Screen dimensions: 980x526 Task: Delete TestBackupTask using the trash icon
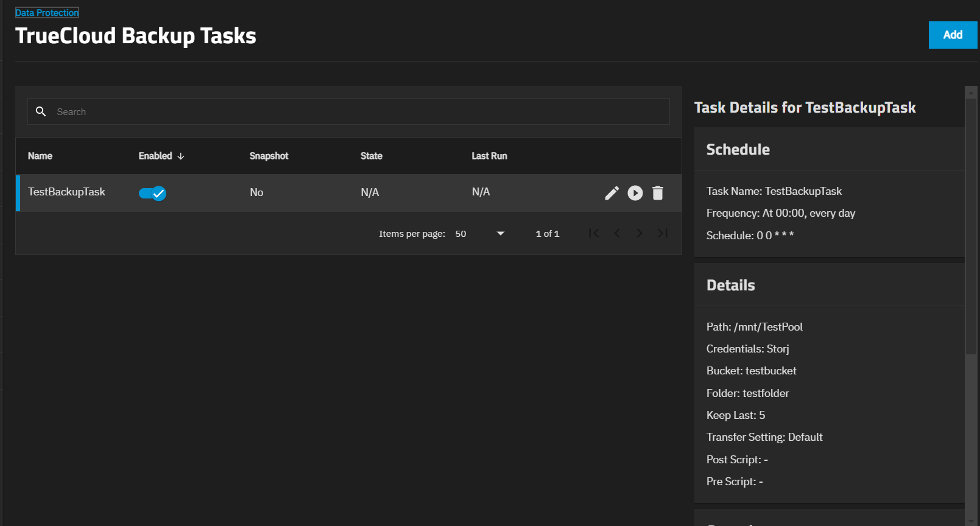pos(658,193)
